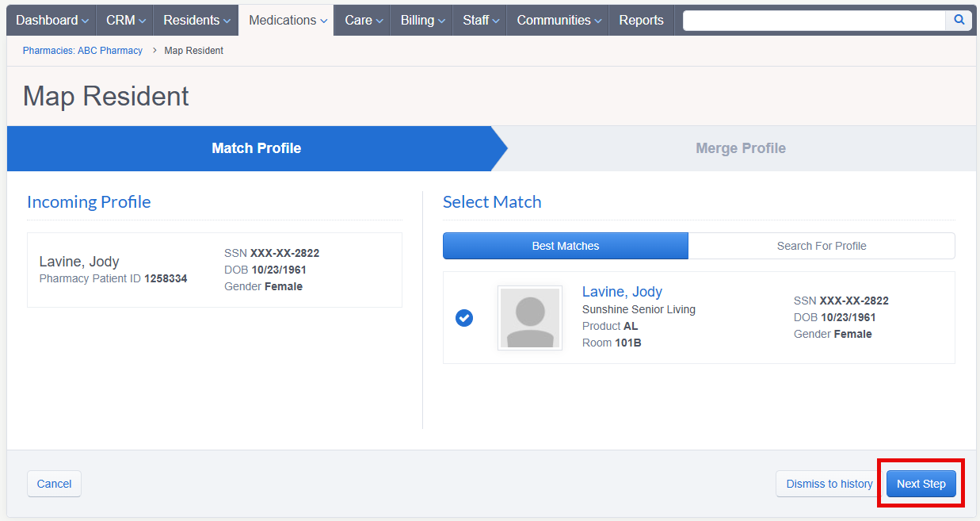Switch to Search For Profile tab
This screenshot has width=980, height=521.
[822, 246]
